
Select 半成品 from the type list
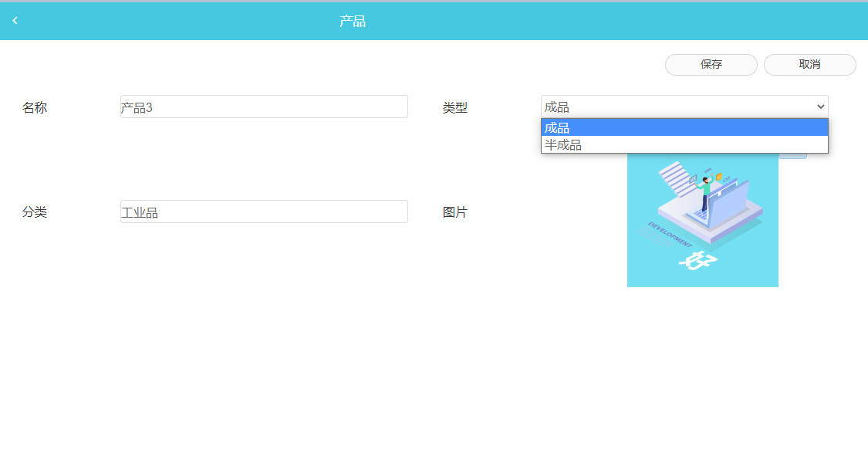(684, 144)
